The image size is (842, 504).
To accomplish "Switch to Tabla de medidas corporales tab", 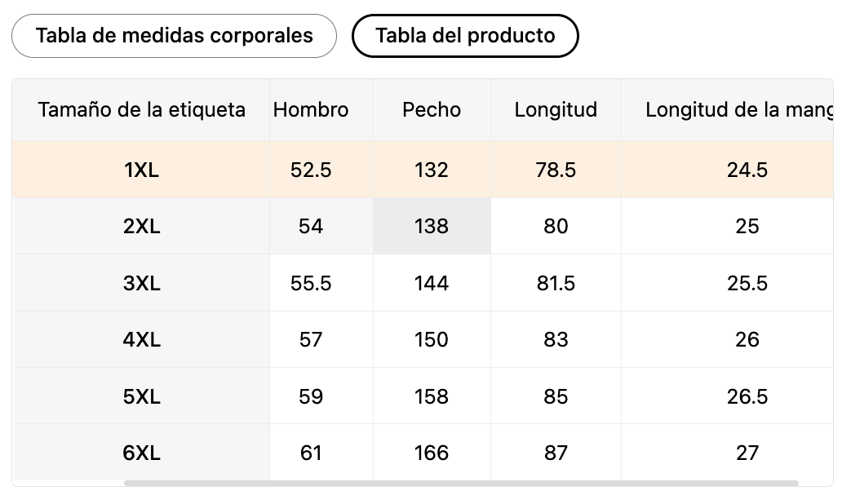I will pyautogui.click(x=174, y=36).
